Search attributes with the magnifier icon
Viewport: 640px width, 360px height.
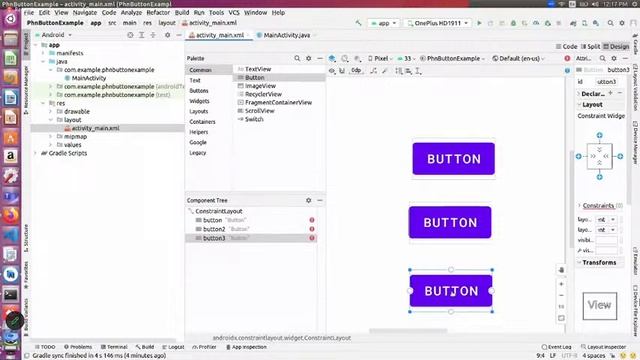click(602, 58)
